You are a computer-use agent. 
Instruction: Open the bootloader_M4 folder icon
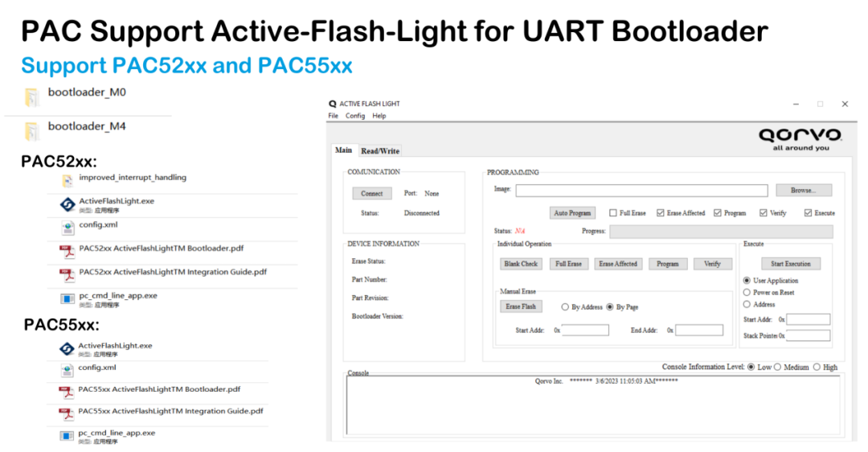coord(31,131)
